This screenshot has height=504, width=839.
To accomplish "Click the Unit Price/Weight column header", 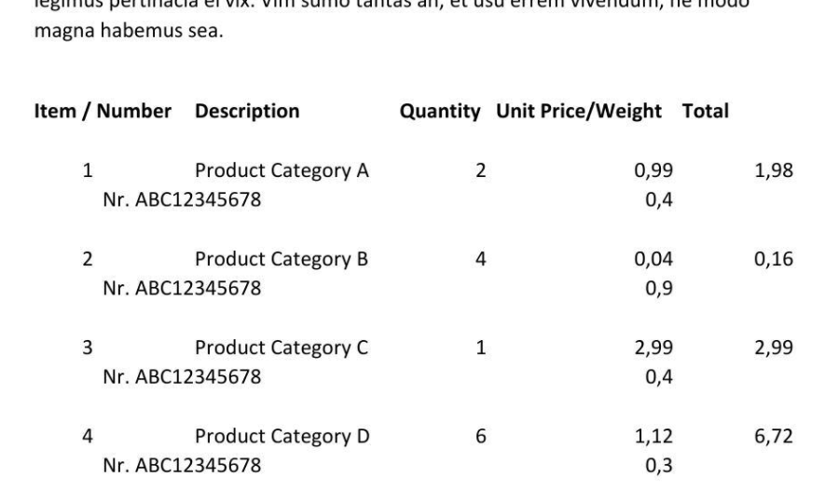I will pos(579,111).
